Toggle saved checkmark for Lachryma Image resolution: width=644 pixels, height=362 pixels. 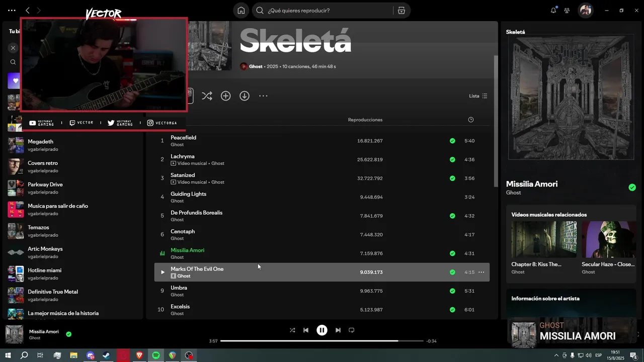coord(452,159)
